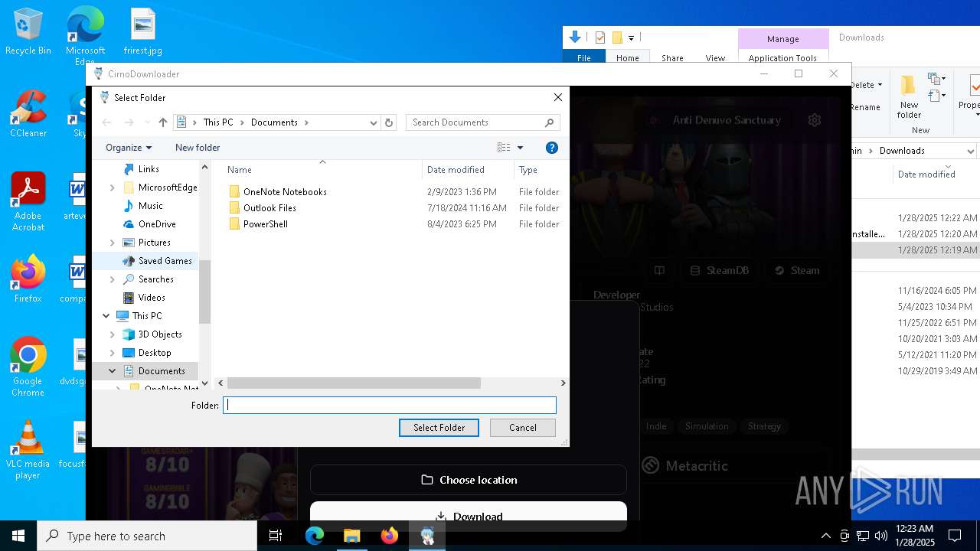Open Recycle Bin desktop icon

pos(28,32)
